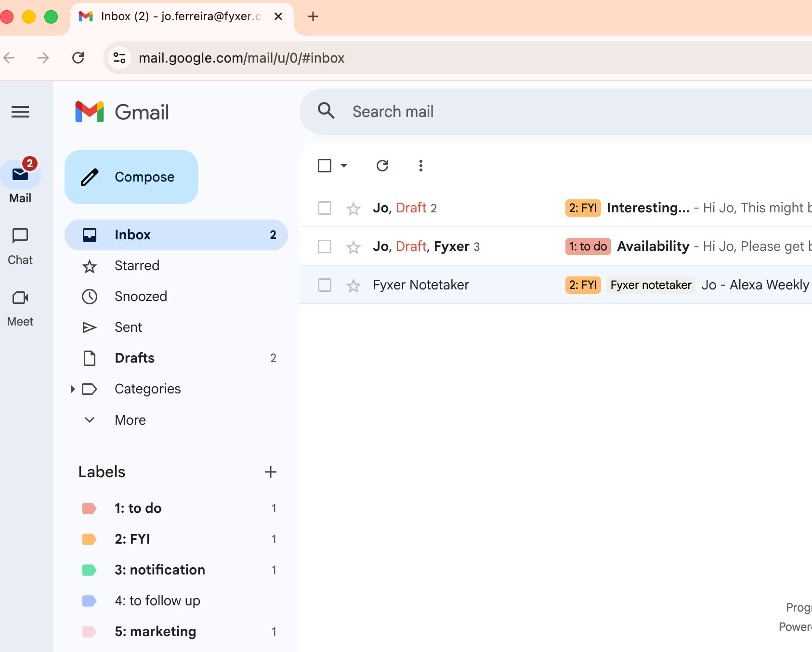Click the orange '2: FYI' label color tag
The width and height of the screenshot is (812, 652).
tap(90, 539)
